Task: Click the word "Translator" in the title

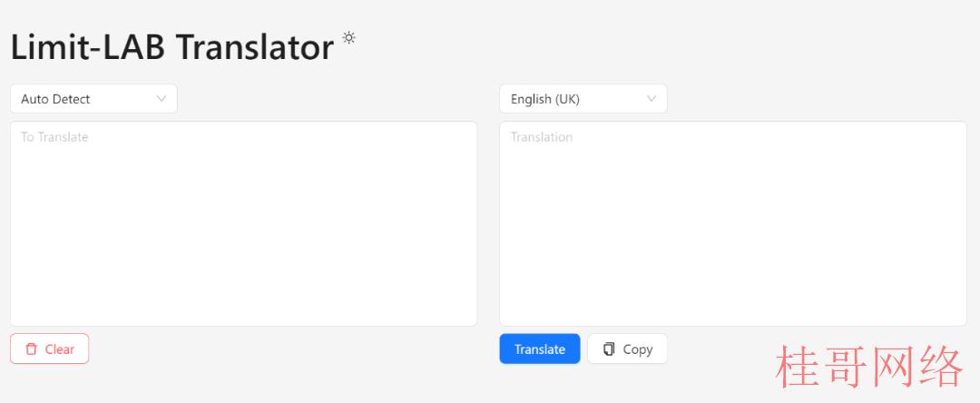Action: (255, 47)
